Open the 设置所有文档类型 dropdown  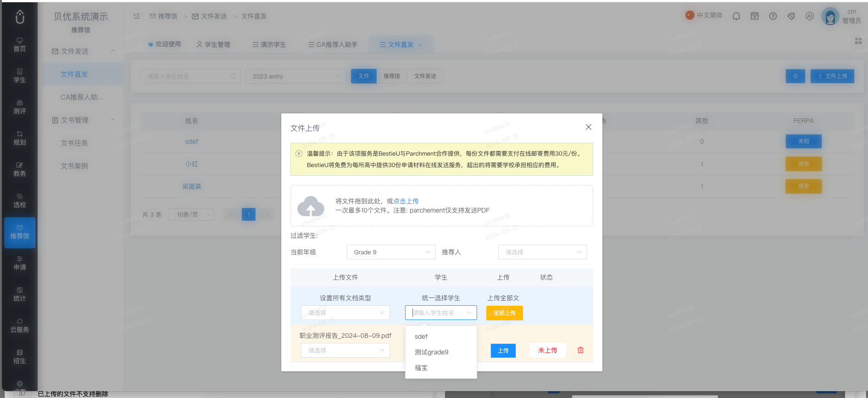[345, 313]
